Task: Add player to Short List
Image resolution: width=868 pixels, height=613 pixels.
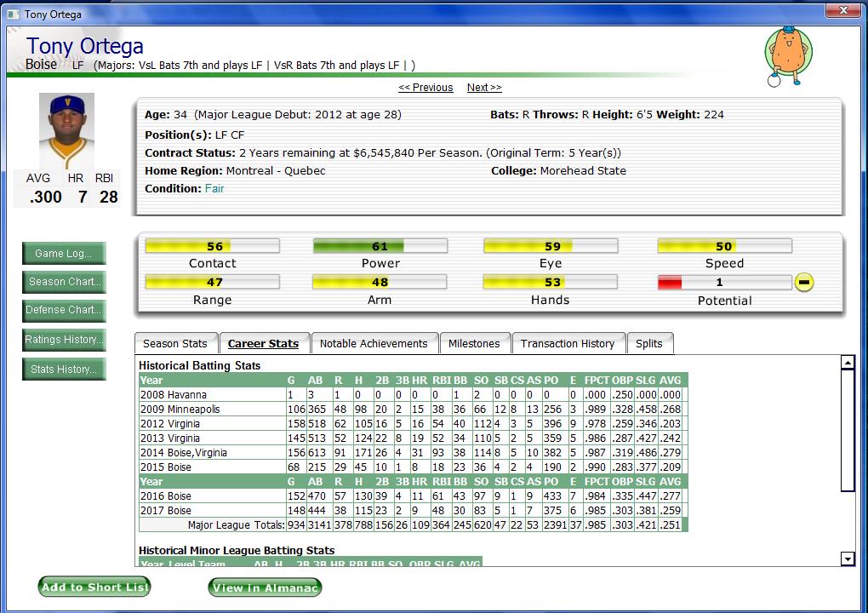Action: point(94,587)
